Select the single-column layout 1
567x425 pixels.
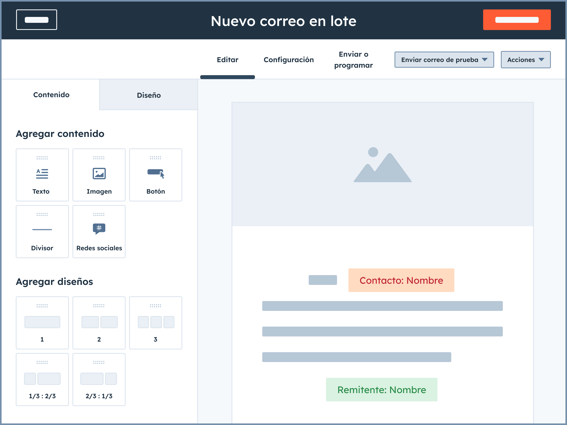coord(42,323)
